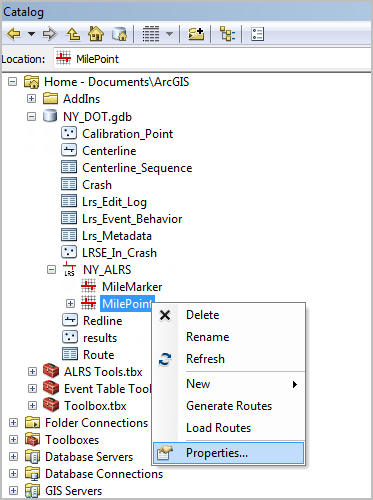Select the Calibration_Point feature class icon
Screen dimensions: 373x500
(69, 133)
